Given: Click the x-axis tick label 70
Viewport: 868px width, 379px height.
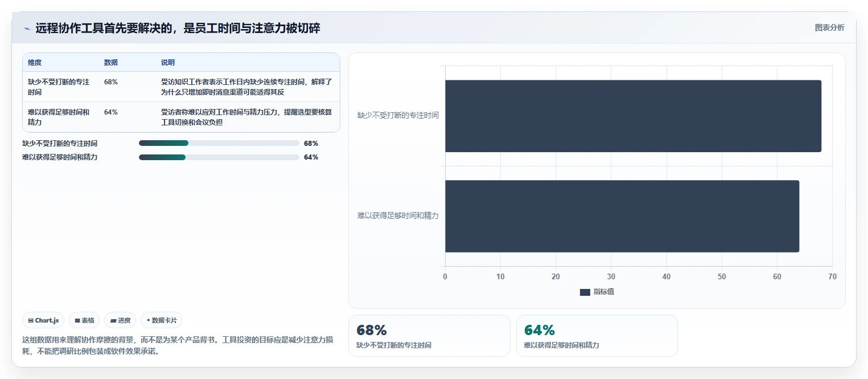Looking at the screenshot, I should [832, 276].
